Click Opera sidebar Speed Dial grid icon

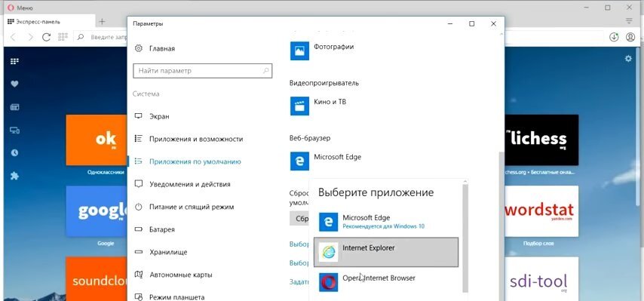click(x=14, y=62)
